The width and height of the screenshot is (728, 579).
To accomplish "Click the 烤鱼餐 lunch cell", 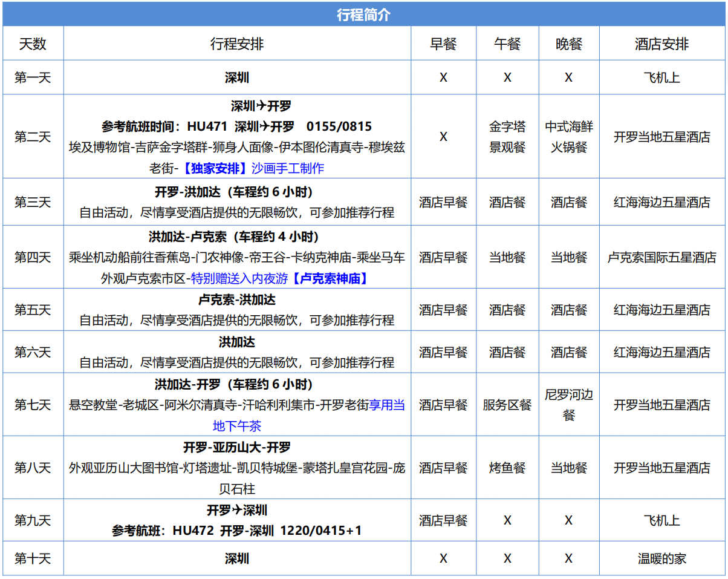I will (507, 468).
